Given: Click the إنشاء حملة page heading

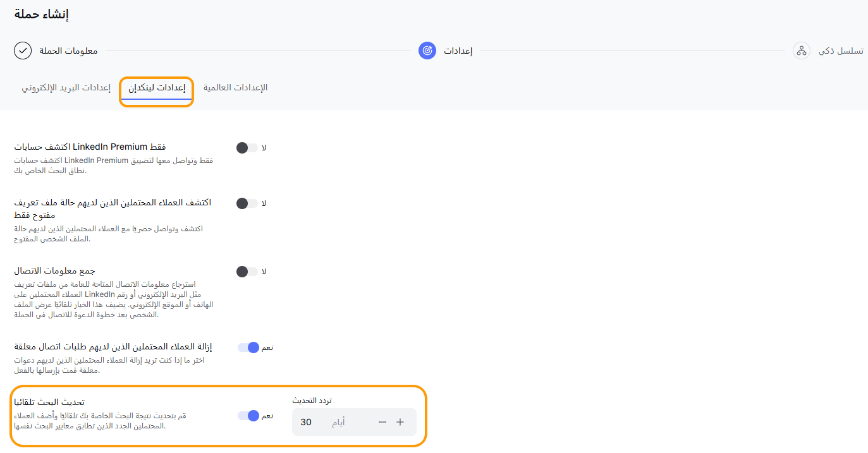Looking at the screenshot, I should [x=41, y=15].
